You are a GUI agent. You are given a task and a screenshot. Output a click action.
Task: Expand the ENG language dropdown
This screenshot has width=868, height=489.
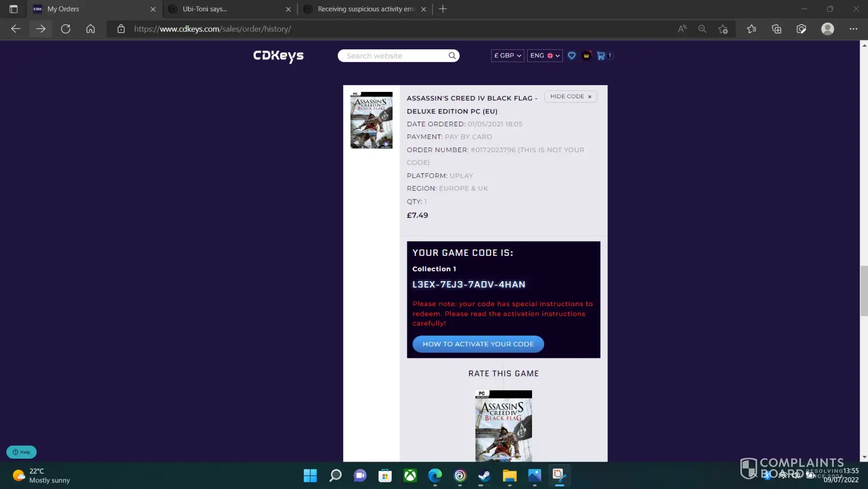pyautogui.click(x=544, y=56)
